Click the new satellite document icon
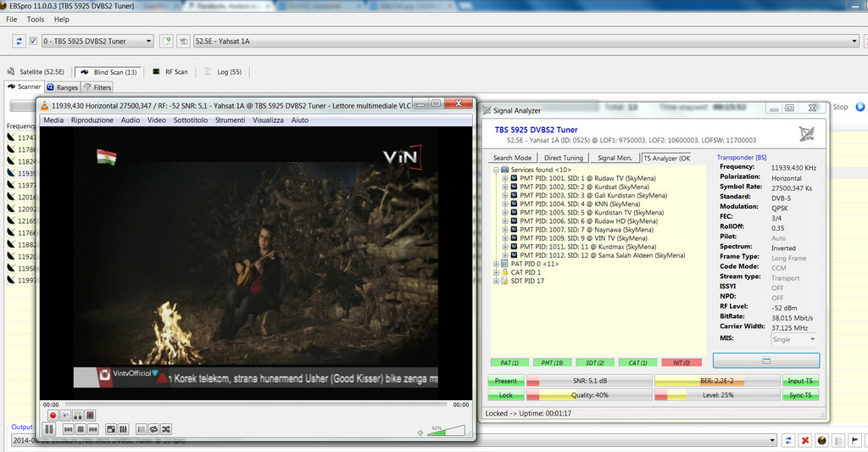Screen dimensions: 868x452 click(x=166, y=41)
